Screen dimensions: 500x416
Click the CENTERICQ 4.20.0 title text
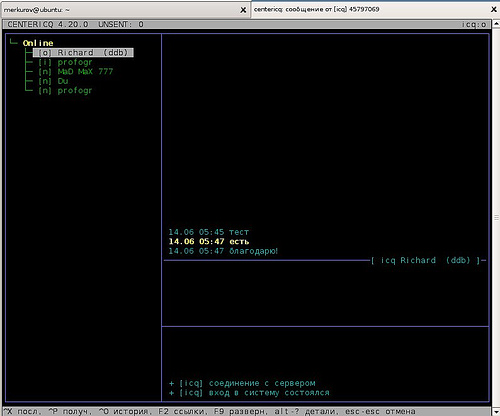pyautogui.click(x=48, y=24)
